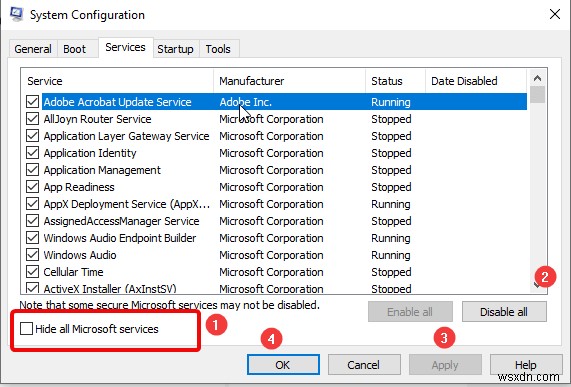Uncheck AppX Deployment Service checkbox
The height and width of the screenshot is (387, 571).
[x=32, y=204]
